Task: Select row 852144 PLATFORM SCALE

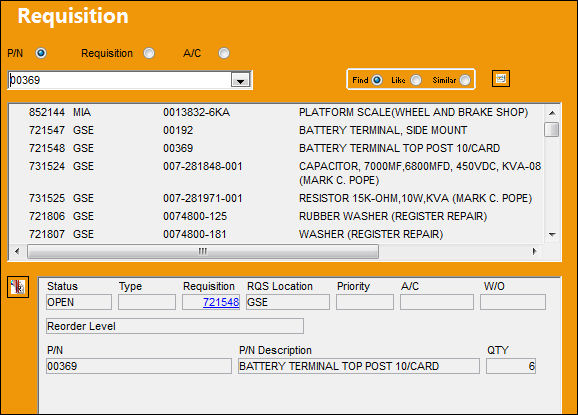Action: click(x=276, y=112)
